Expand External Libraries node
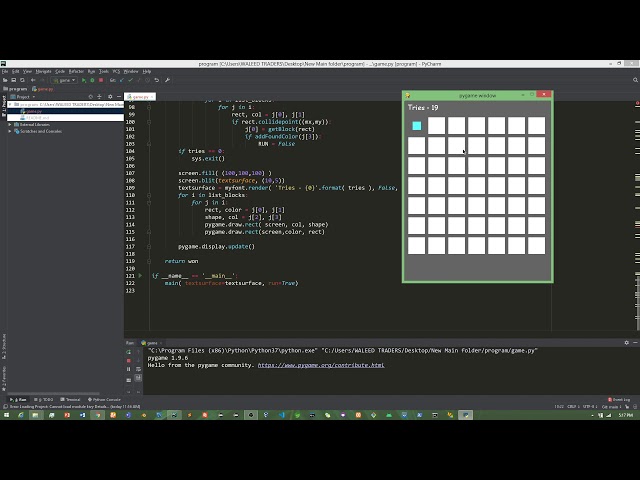640x480 pixels. (x=10, y=124)
